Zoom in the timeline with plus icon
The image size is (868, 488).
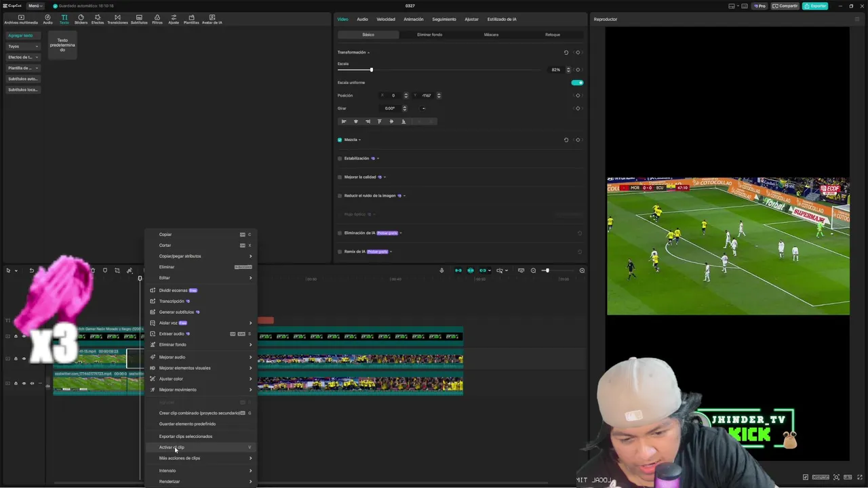pyautogui.click(x=582, y=270)
